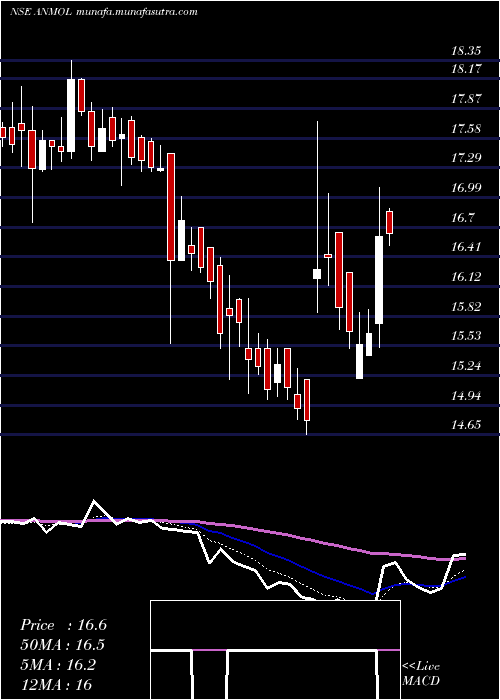The width and height of the screenshot is (500, 700).
Task: Click the 16.41 price level label
Action: tap(466, 247)
